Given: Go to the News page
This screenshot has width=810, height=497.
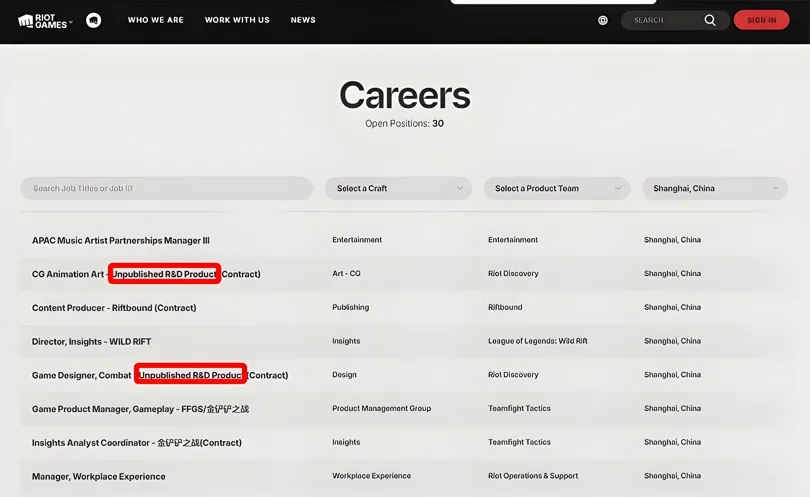Looking at the screenshot, I should pyautogui.click(x=303, y=20).
